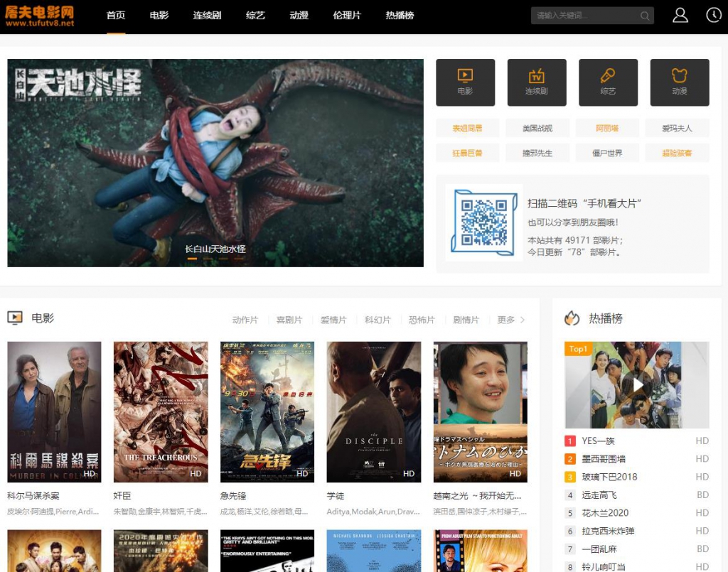
Task: Open the 学徒 Disciple poster
Action: click(x=374, y=412)
